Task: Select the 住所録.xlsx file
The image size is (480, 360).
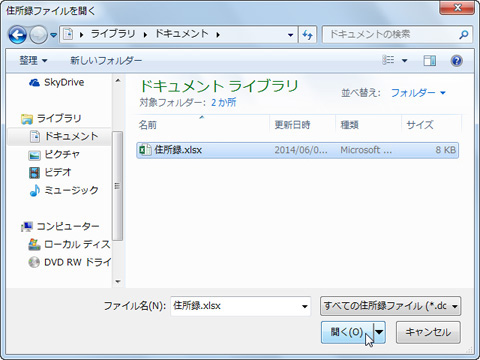Action: tap(297, 150)
